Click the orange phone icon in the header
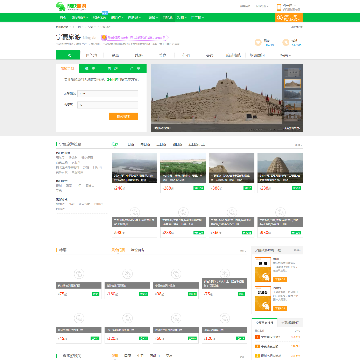 pos(279,7)
